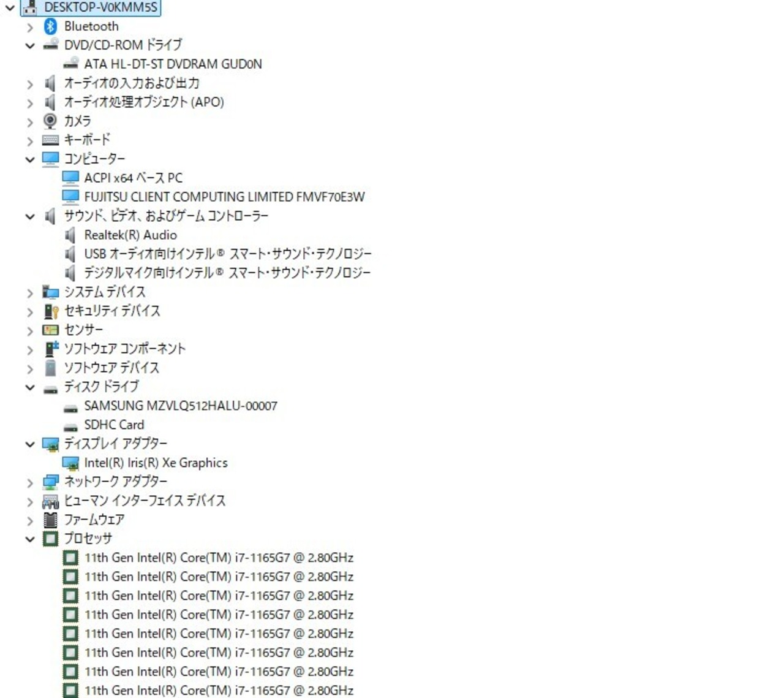Click the folder icon beside システム デバイス
The height and width of the screenshot is (698, 784).
click(x=50, y=292)
